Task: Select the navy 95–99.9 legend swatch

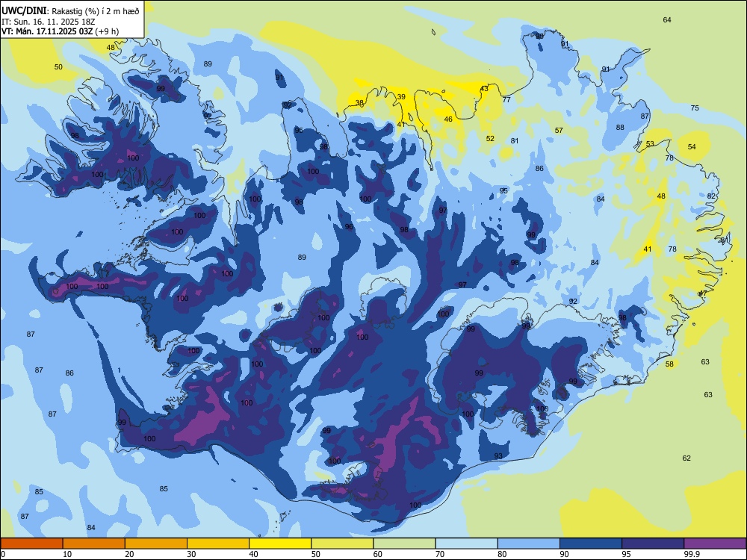Action: [653, 544]
